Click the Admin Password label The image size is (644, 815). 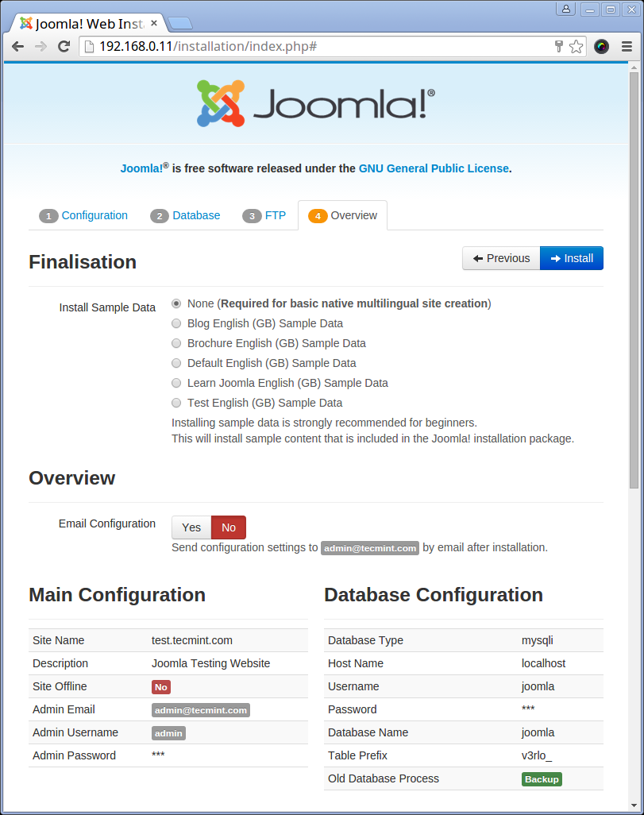(75, 755)
